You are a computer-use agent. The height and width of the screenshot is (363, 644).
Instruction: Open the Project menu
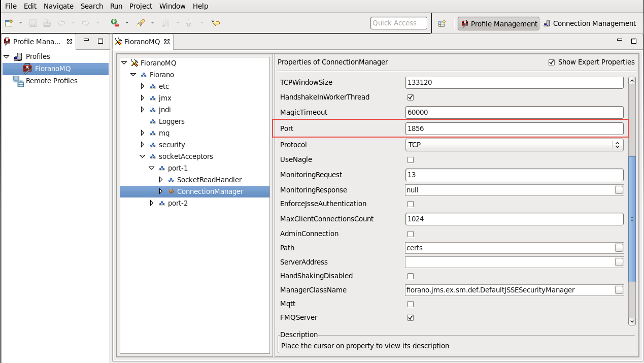click(141, 6)
